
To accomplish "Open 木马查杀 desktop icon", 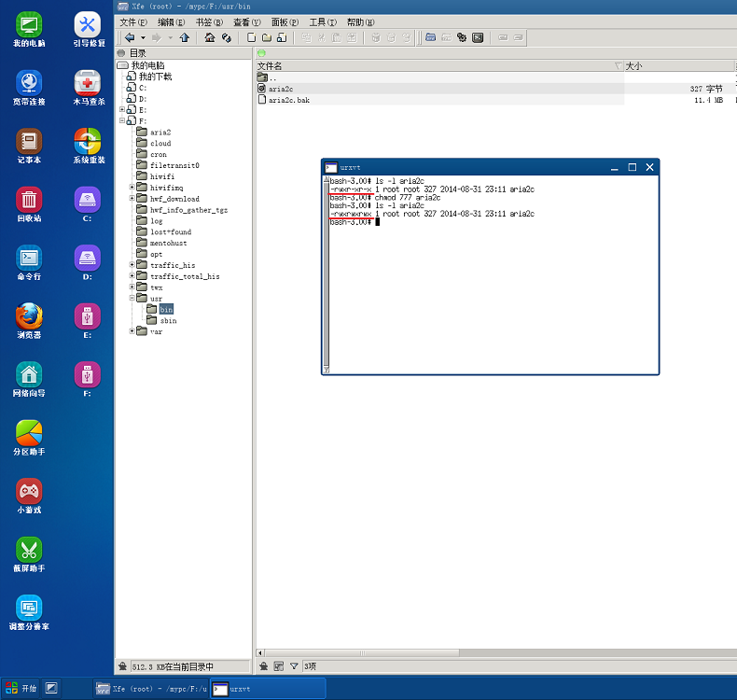I will (89, 88).
